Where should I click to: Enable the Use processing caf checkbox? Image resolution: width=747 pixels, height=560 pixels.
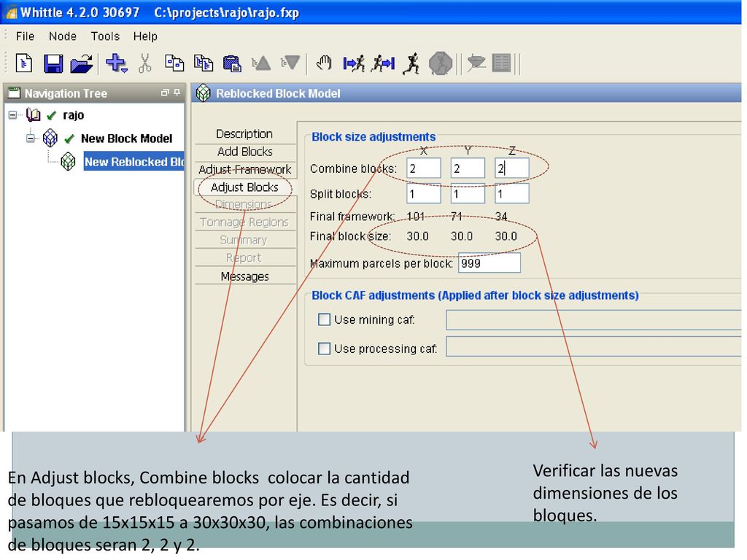click(324, 348)
